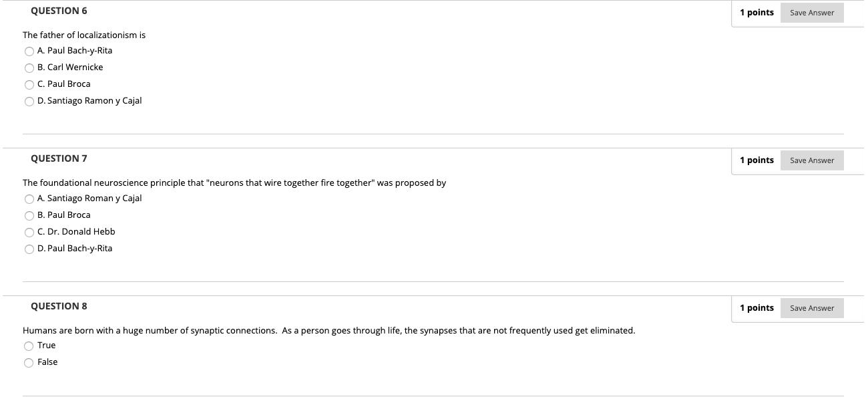The height and width of the screenshot is (397, 868).
Task: Click the QUESTION 8 heading
Action: click(59, 306)
